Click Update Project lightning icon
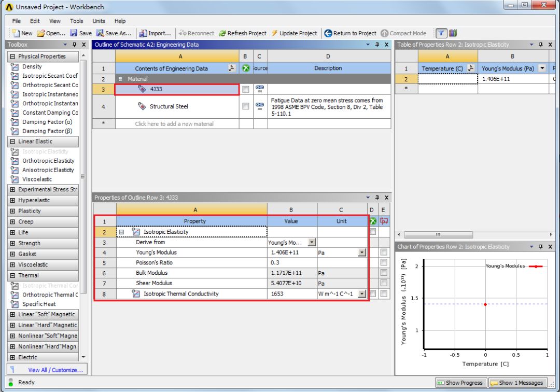This screenshot has height=392, width=560. (275, 33)
